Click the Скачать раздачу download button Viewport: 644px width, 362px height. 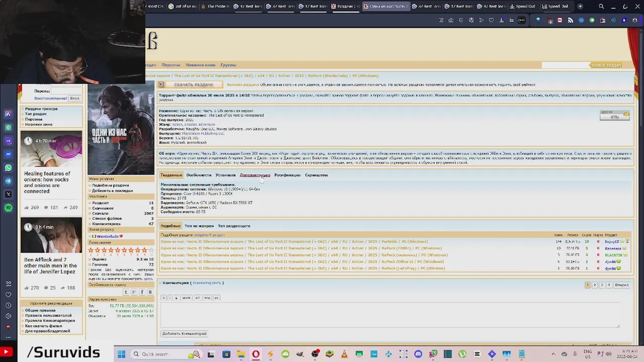coord(194,84)
